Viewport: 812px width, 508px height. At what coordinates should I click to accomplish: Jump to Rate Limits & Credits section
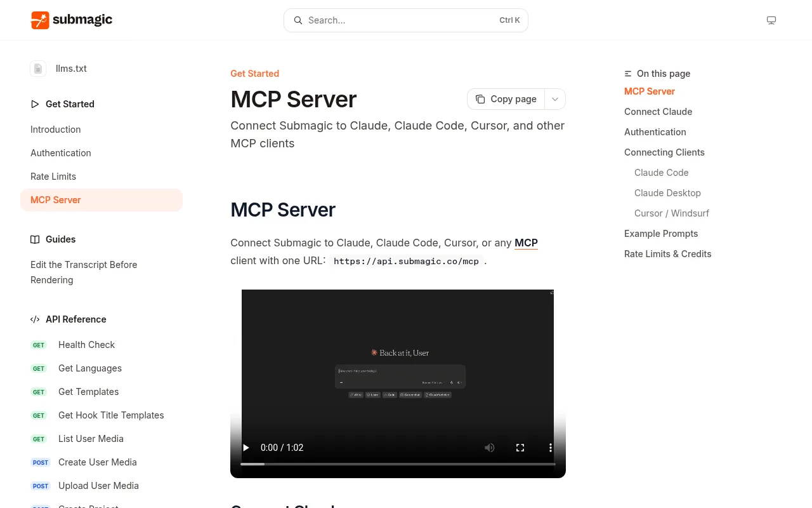point(668,254)
